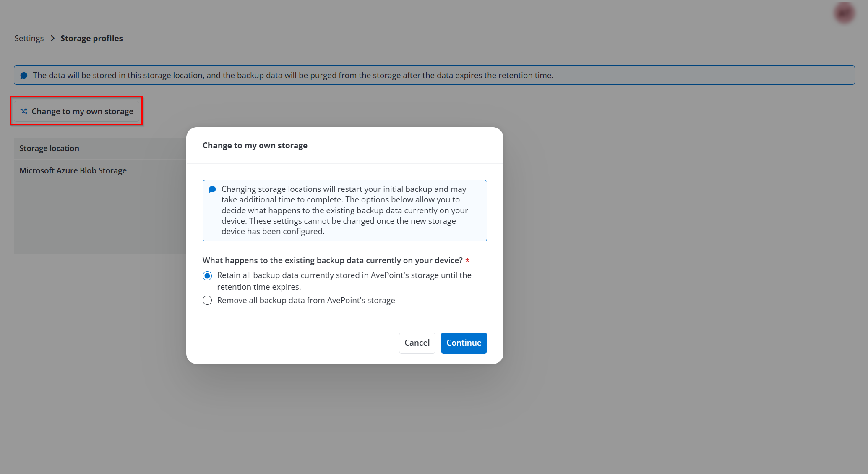Click the radio circle next to Remove all backup data
868x474 pixels.
click(x=207, y=300)
